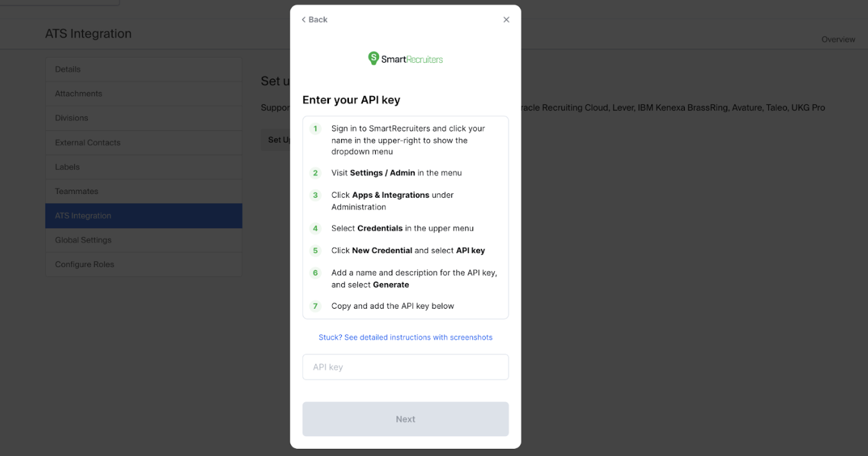868x456 pixels.
Task: Open the Details sidebar item
Action: [143, 69]
